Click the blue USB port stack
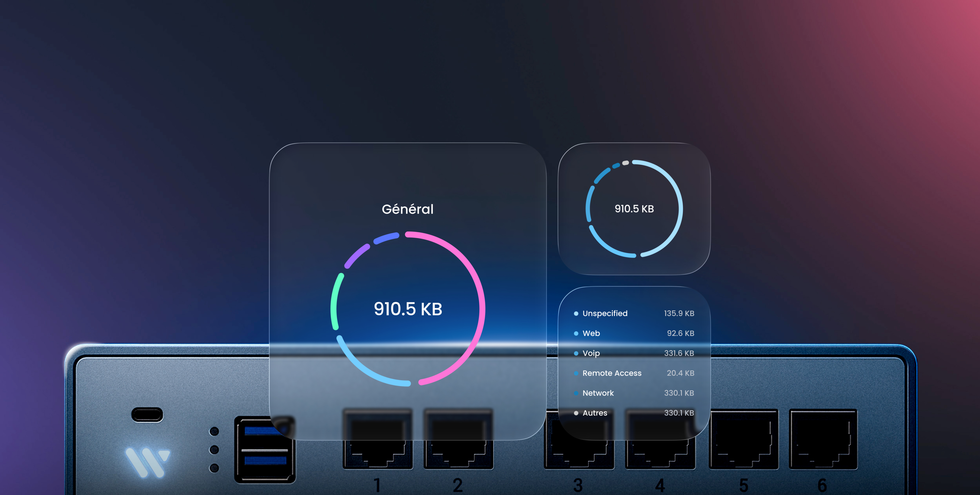 [265, 450]
